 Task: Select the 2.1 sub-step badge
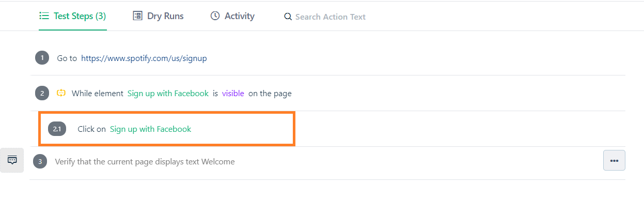pos(57,129)
